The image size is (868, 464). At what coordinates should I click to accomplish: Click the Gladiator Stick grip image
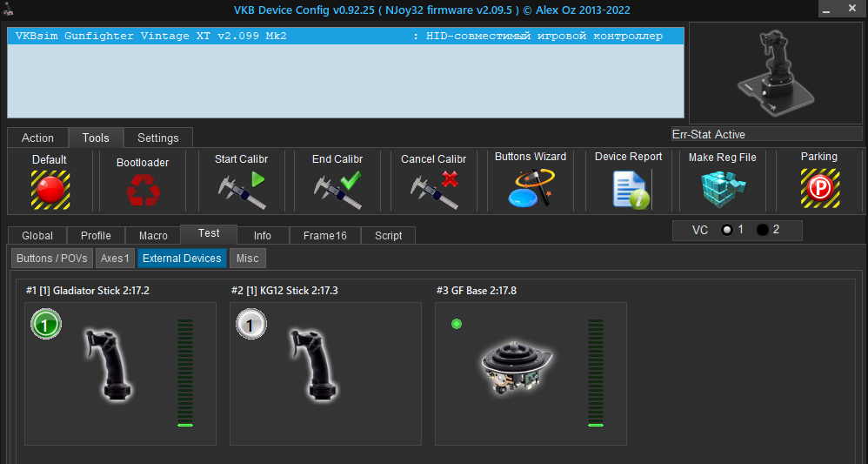pos(109,365)
